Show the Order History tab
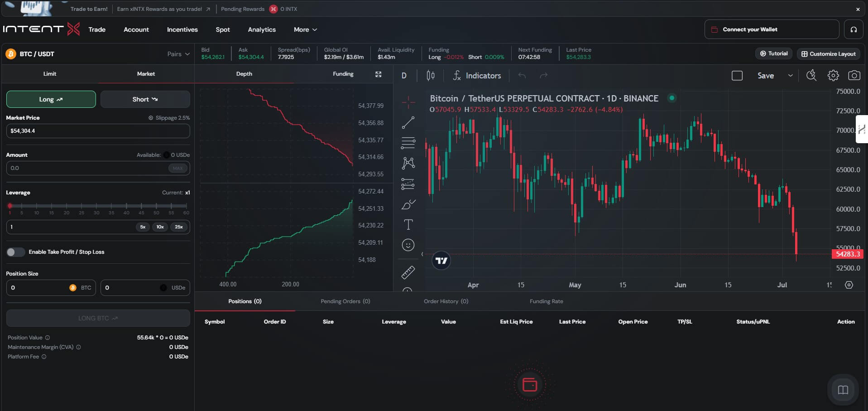The width and height of the screenshot is (868, 411). click(x=446, y=301)
